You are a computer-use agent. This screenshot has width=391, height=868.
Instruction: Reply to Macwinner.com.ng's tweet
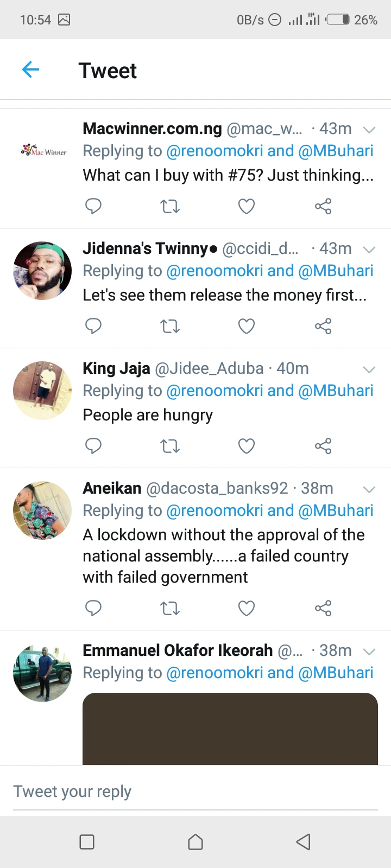click(93, 206)
